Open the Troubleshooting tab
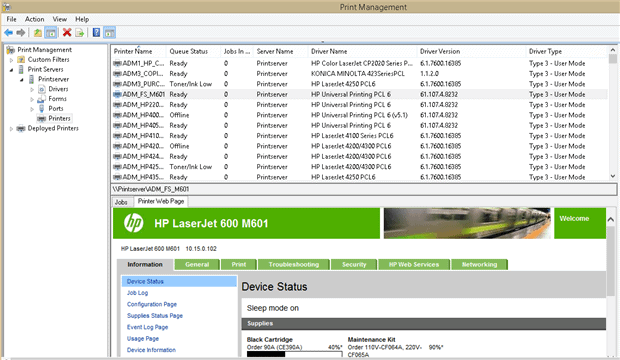 [x=294, y=264]
